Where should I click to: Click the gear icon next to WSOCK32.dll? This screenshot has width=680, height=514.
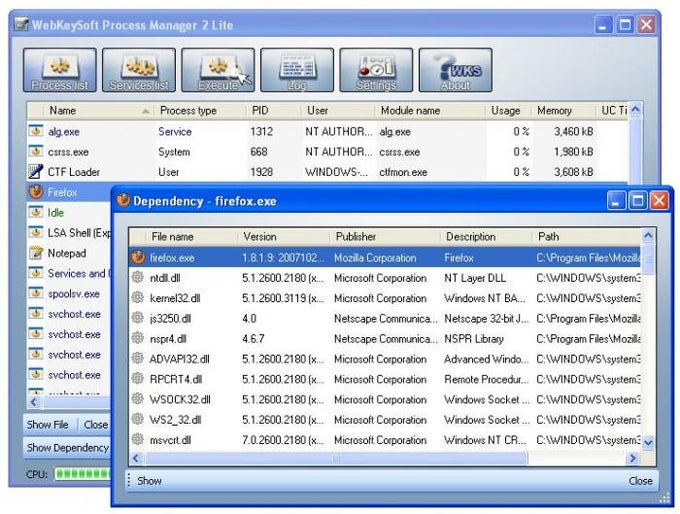pos(138,399)
